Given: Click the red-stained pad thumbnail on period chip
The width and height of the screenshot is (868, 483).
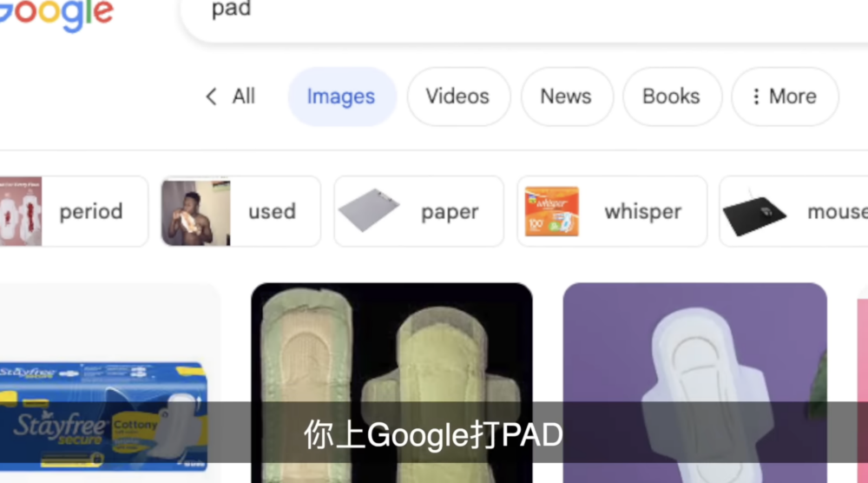Looking at the screenshot, I should pyautogui.click(x=20, y=211).
